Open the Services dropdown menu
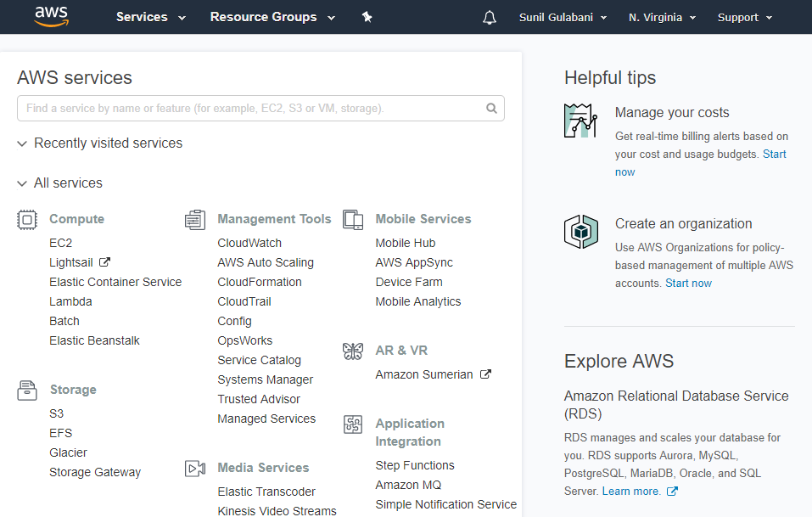Viewport: 812px width, 517px height. (151, 17)
